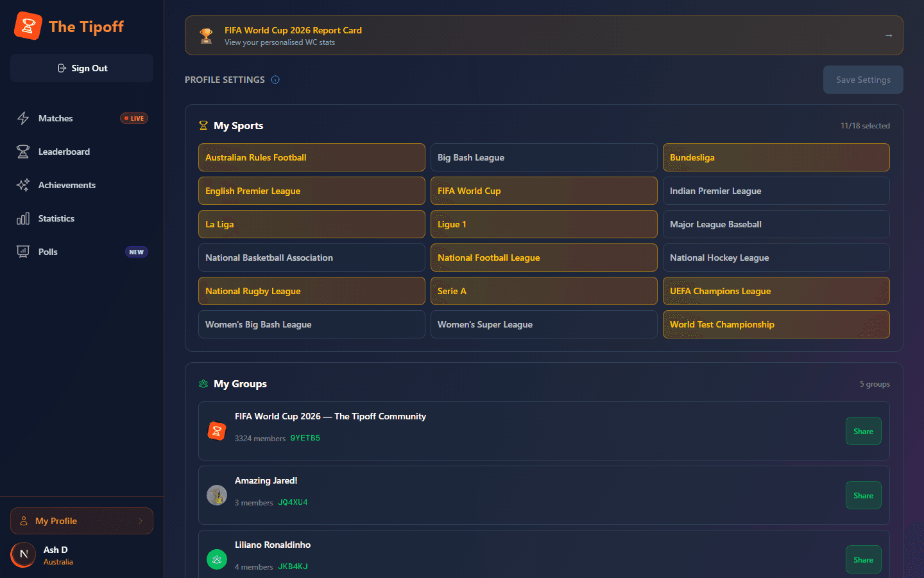
Task: Click the My Sports trophy icon
Action: tap(203, 126)
